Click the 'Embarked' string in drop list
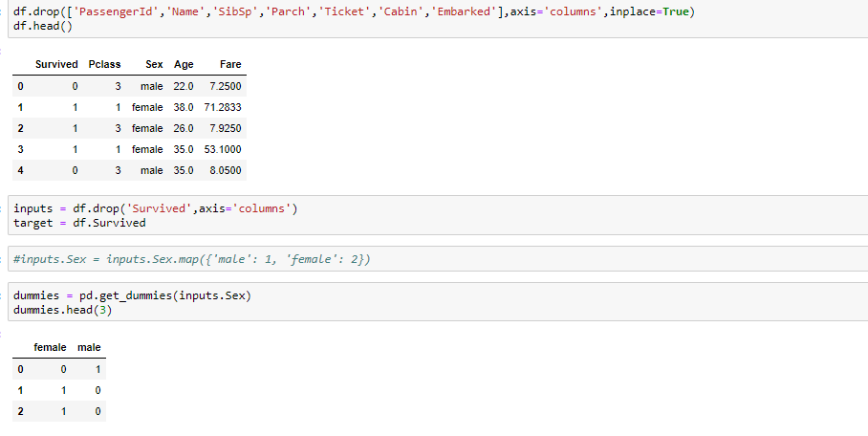The image size is (868, 436). (464, 11)
